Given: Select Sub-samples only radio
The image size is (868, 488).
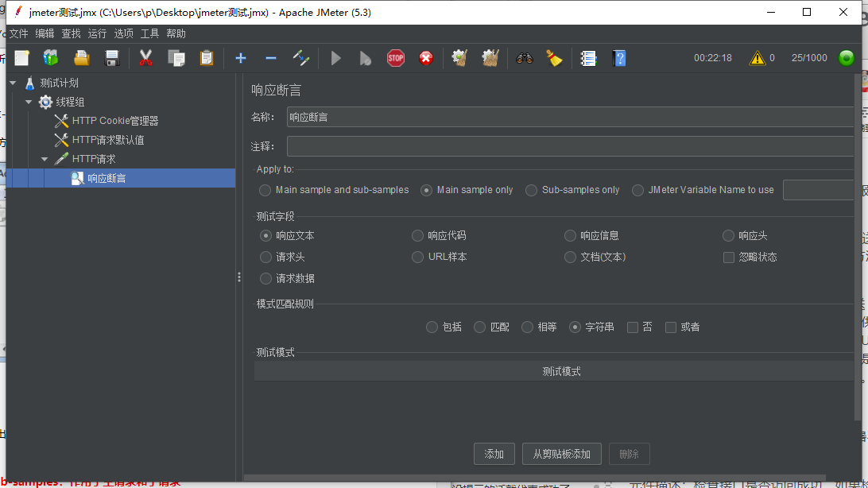Looking at the screenshot, I should click(532, 190).
